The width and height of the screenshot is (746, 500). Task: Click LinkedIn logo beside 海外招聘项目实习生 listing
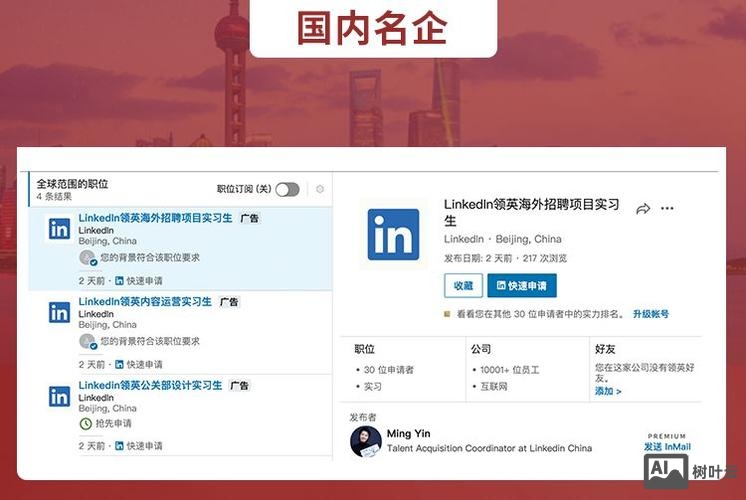tap(59, 229)
